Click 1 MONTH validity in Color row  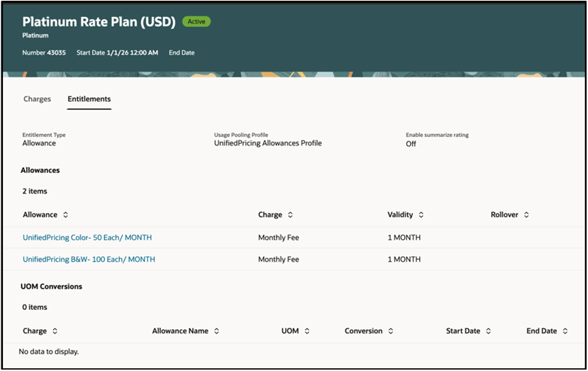[404, 238]
